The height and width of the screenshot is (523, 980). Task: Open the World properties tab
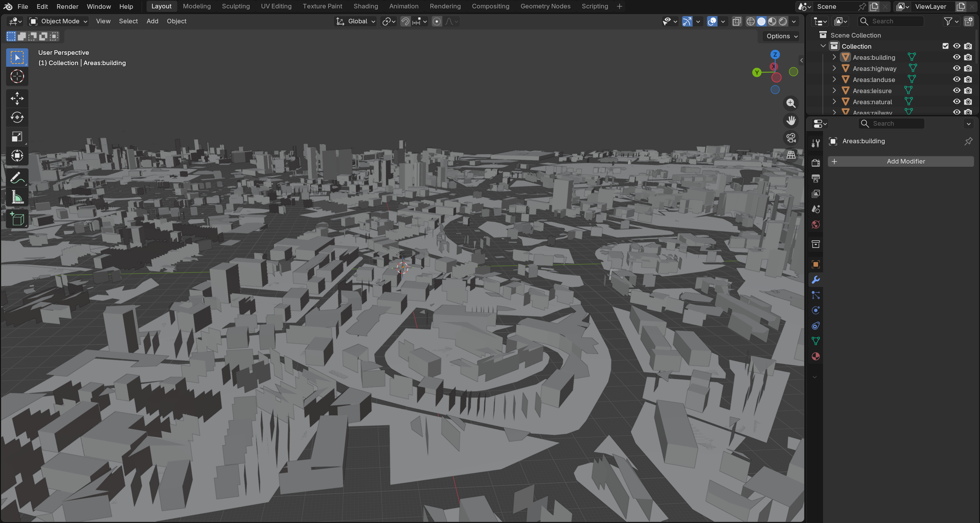815,224
